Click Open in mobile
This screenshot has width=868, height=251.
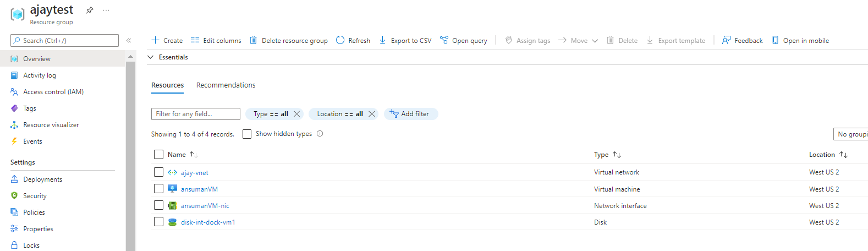(800, 40)
